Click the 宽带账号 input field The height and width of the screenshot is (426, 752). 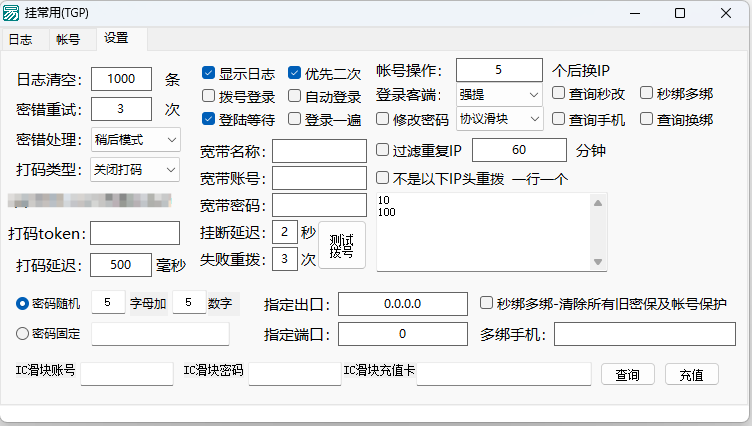pyautogui.click(x=319, y=178)
